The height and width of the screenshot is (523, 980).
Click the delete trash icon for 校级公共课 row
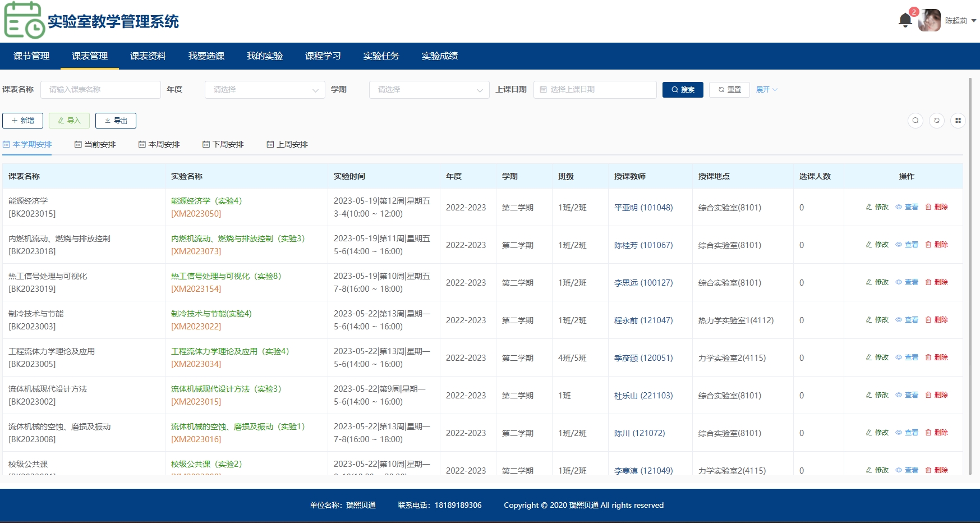[928, 470]
